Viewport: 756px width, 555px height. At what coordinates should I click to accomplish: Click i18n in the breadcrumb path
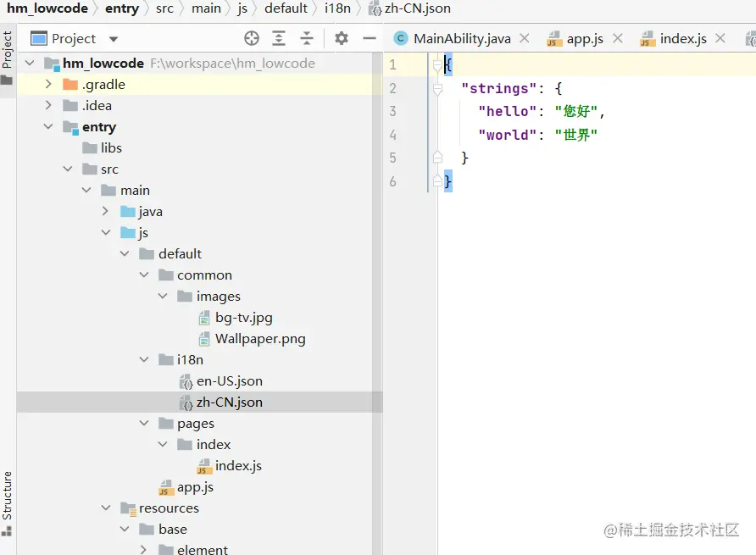[337, 8]
